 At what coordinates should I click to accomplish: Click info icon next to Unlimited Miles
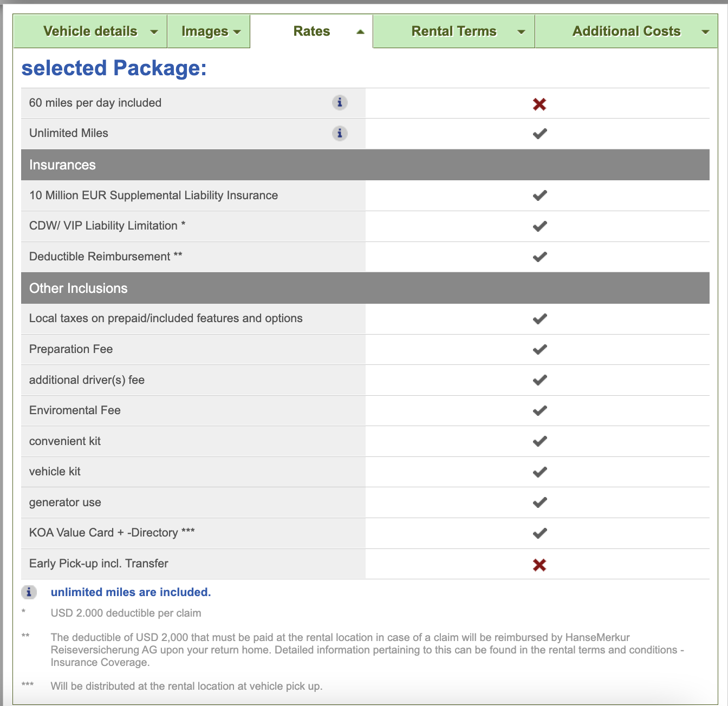340,133
